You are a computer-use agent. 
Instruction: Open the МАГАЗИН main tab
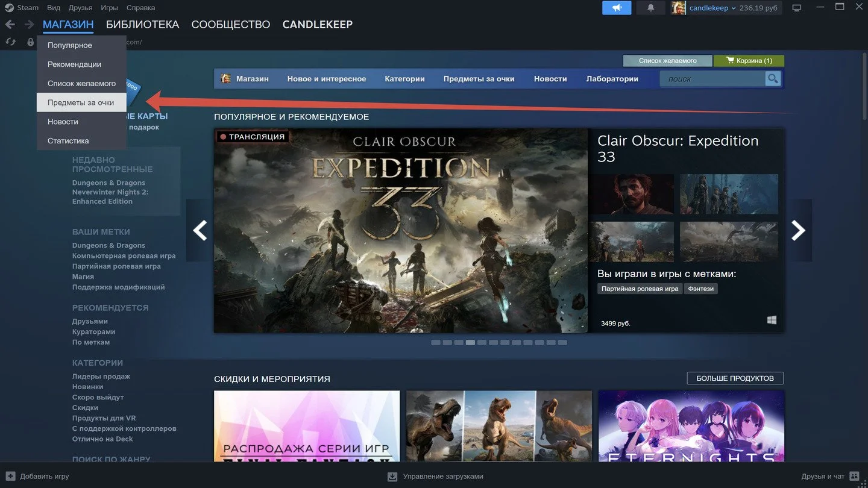(68, 25)
